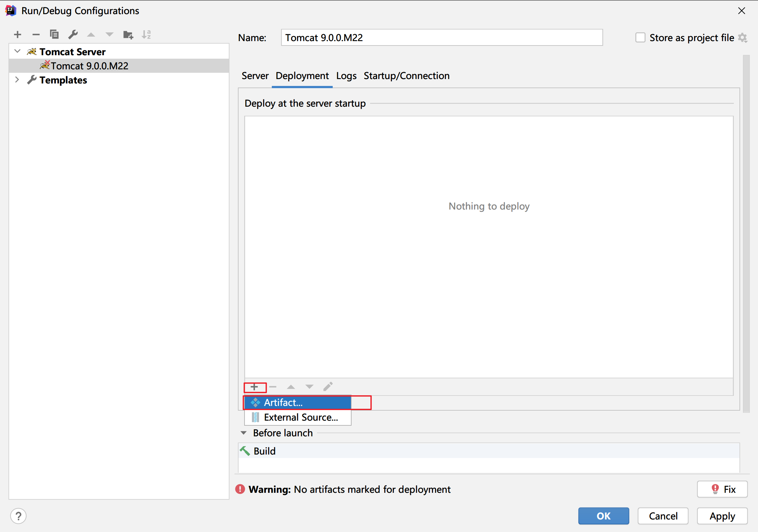The width and height of the screenshot is (758, 532).
Task: Collapse the Before launch section
Action: click(244, 433)
